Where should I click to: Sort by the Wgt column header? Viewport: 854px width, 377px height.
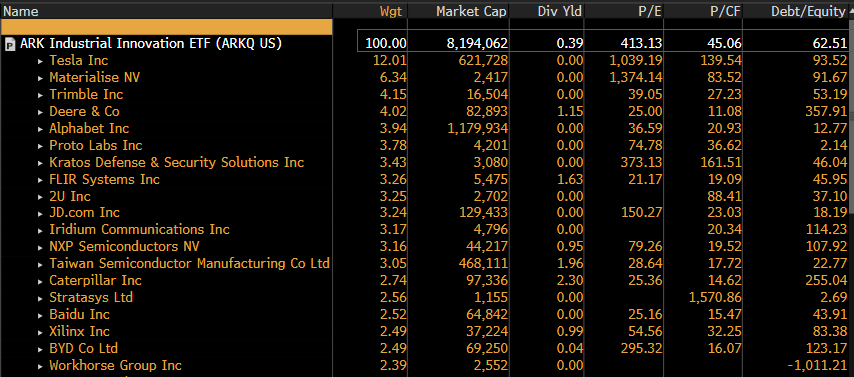393,11
